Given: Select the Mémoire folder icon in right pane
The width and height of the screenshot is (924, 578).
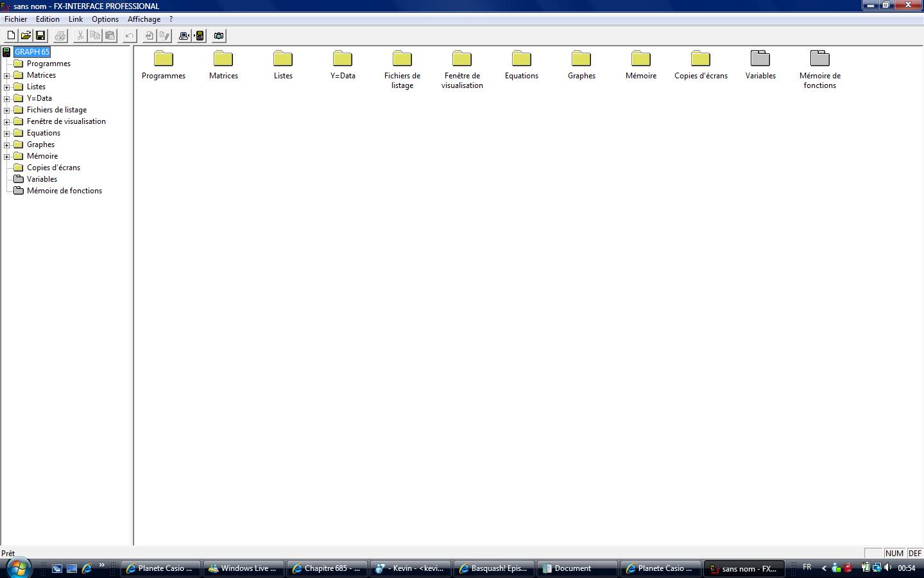Looking at the screenshot, I should [641, 58].
